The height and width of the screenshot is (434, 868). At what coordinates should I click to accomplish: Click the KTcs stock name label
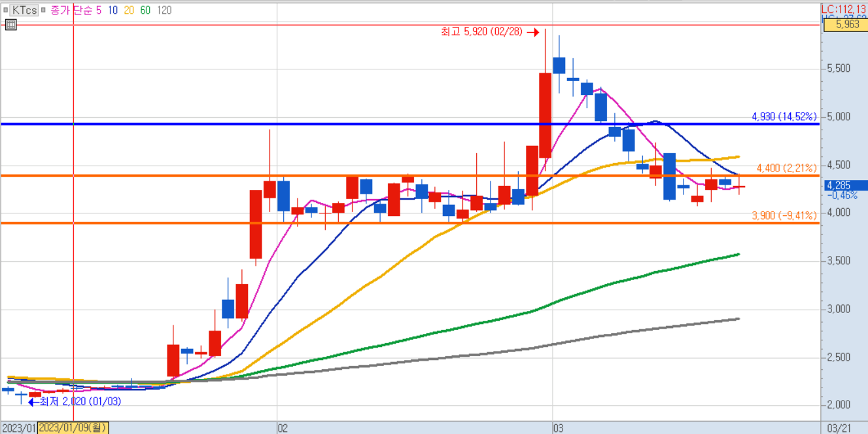pyautogui.click(x=25, y=10)
